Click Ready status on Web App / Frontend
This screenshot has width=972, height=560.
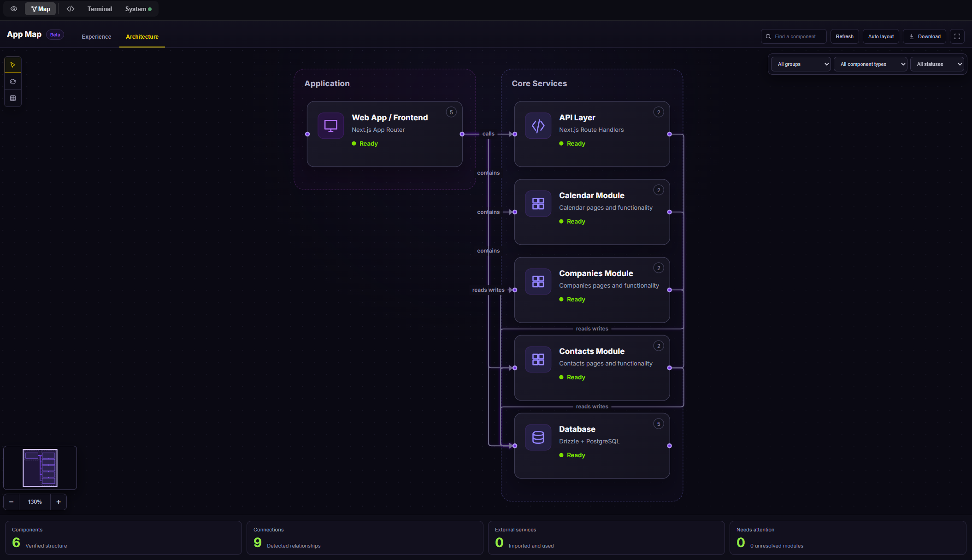[x=365, y=143]
